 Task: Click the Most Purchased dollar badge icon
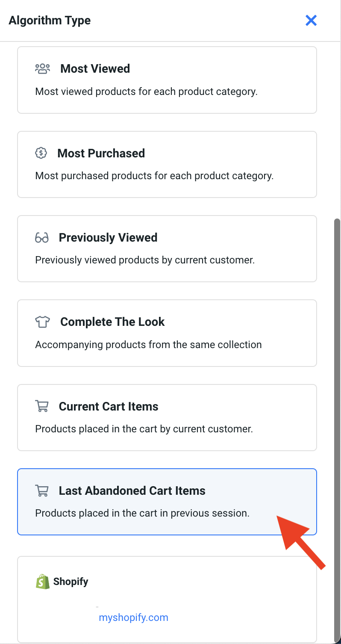[41, 153]
